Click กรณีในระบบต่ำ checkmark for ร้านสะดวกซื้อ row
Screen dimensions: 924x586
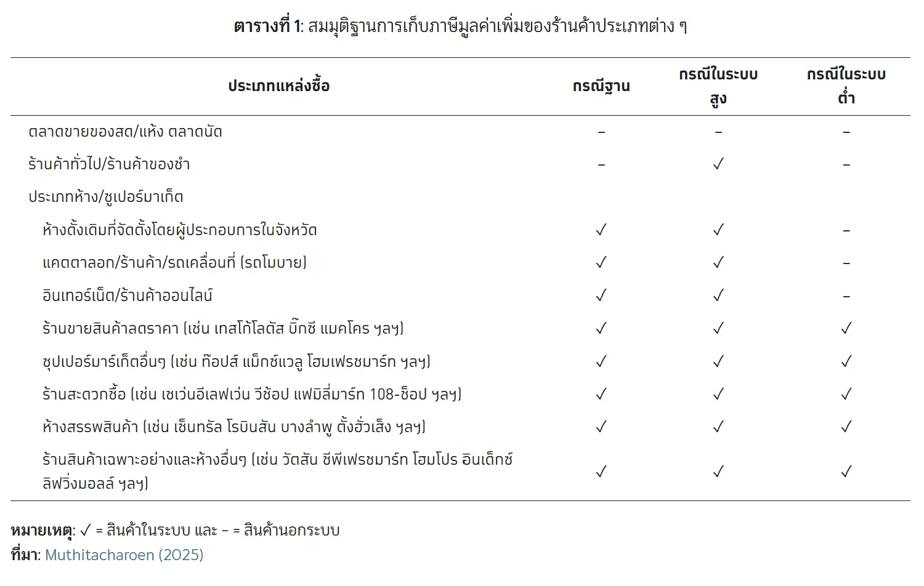(x=846, y=394)
